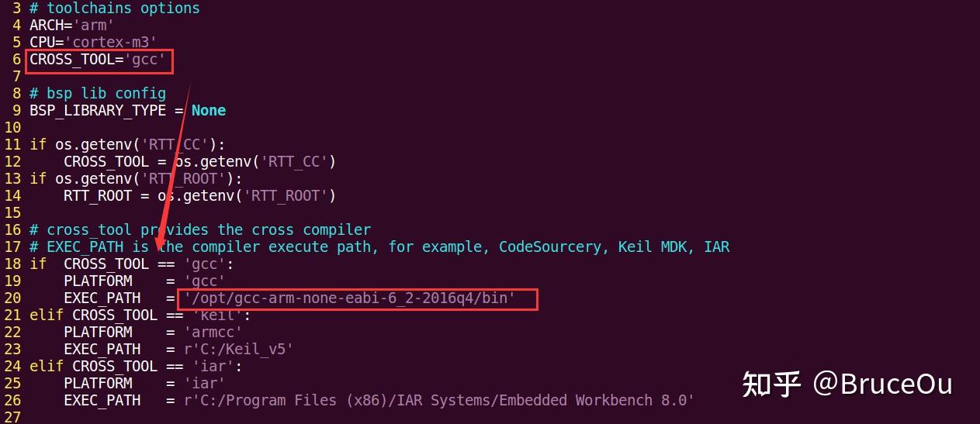Place cursor on ARCH='arm' line
980x424 pixels.
71,25
